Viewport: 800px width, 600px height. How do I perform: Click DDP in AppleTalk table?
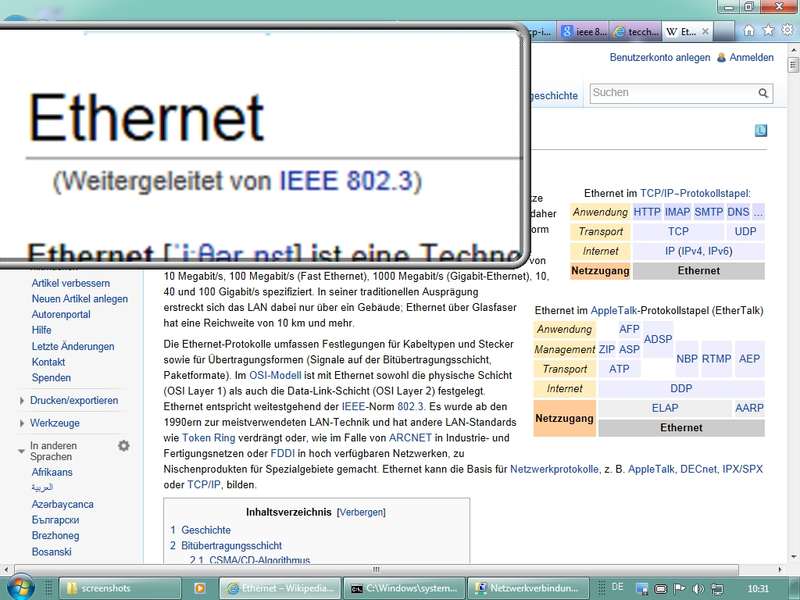(681, 389)
